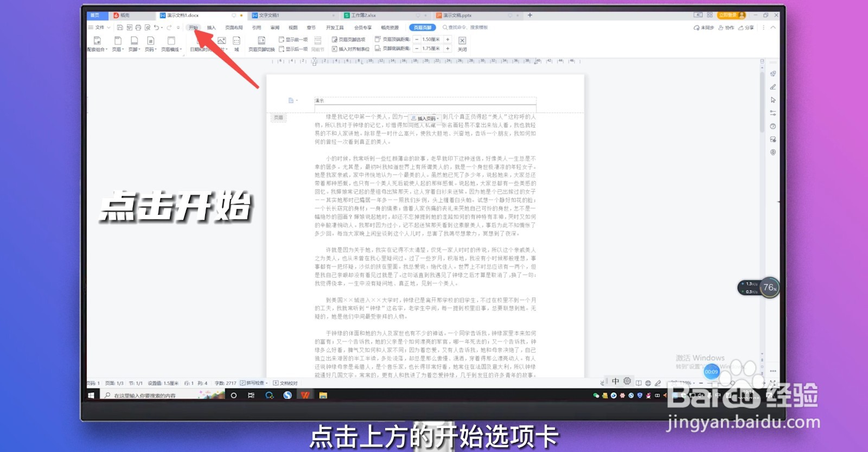Open the 页眉横线 dropdown

(x=171, y=44)
